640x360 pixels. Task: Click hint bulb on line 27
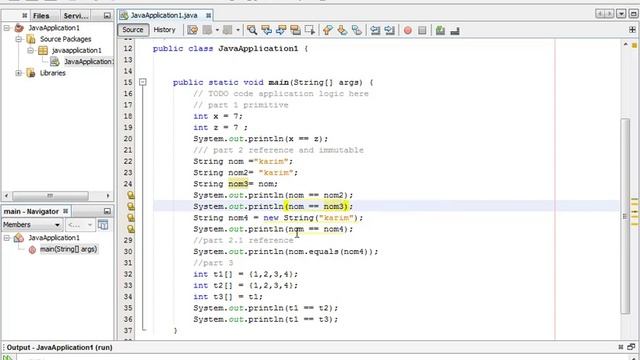coord(131,218)
